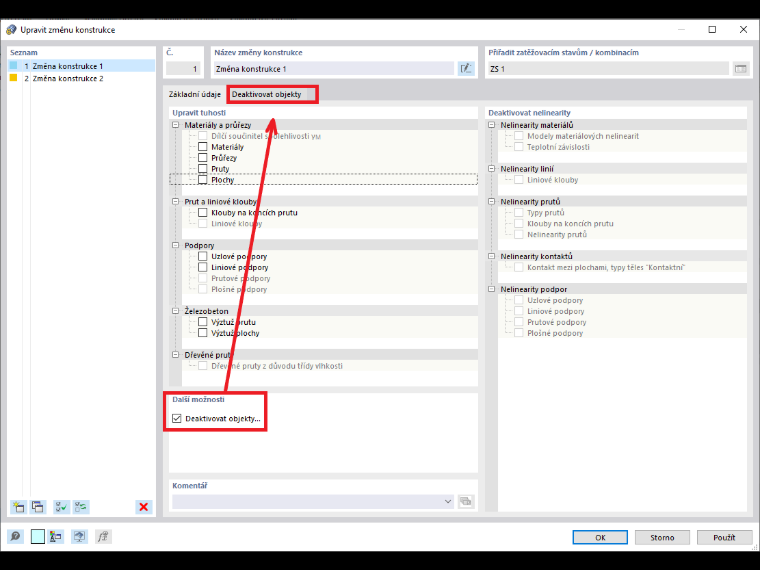Confirm with the OK button

coord(600,537)
